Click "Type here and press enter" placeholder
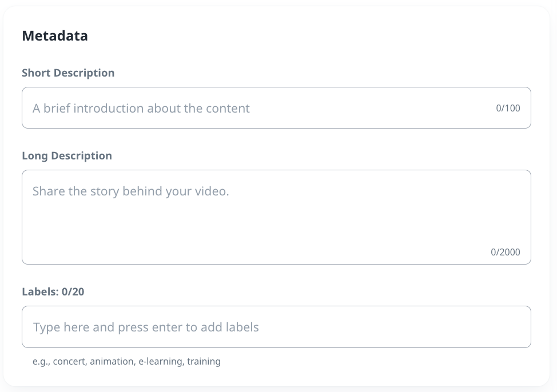557x392 pixels. 146,327
